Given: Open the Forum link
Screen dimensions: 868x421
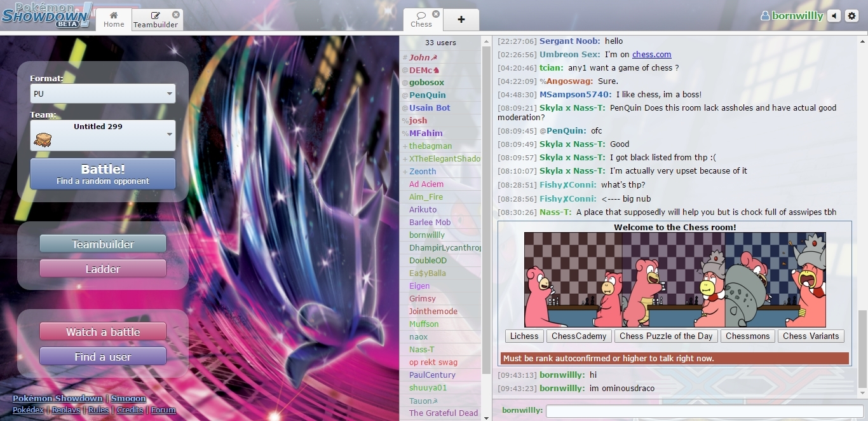Looking at the screenshot, I should coord(163,410).
